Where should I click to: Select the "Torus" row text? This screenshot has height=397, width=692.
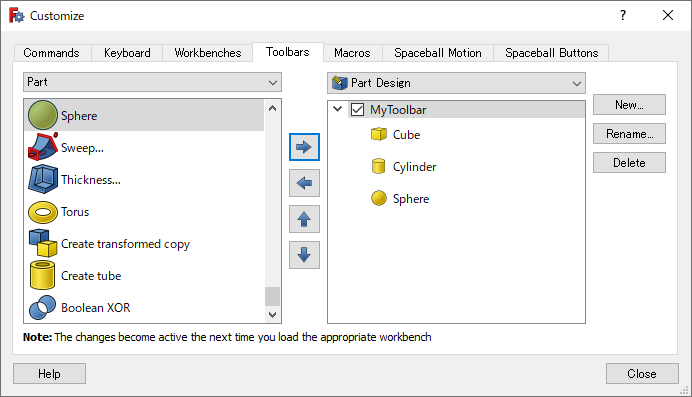[75, 212]
